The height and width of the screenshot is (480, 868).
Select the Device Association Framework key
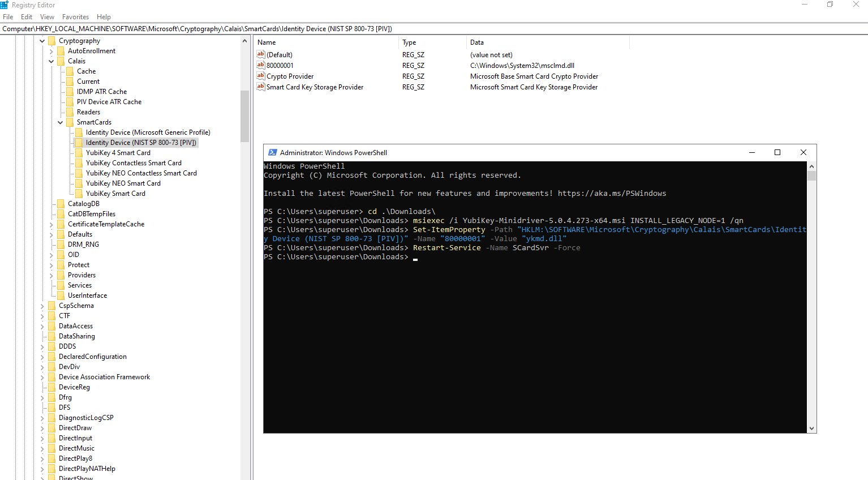point(104,377)
